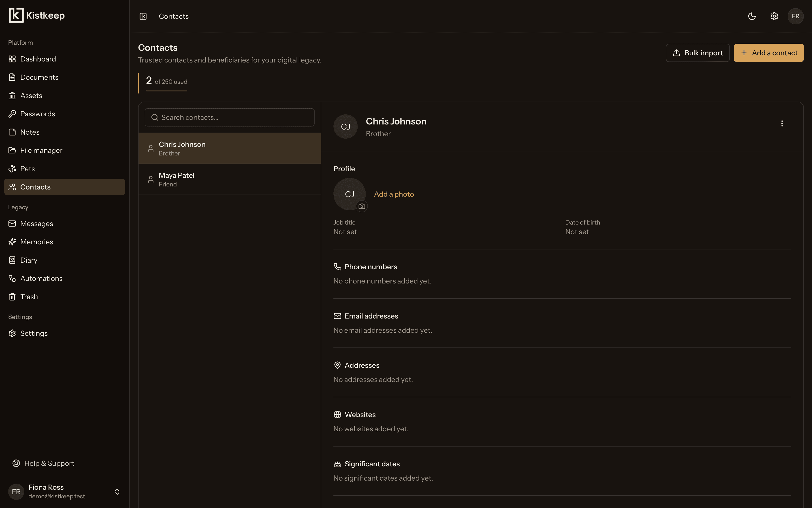
Task: Click the Contacts breadcrumb in top bar
Action: point(174,16)
